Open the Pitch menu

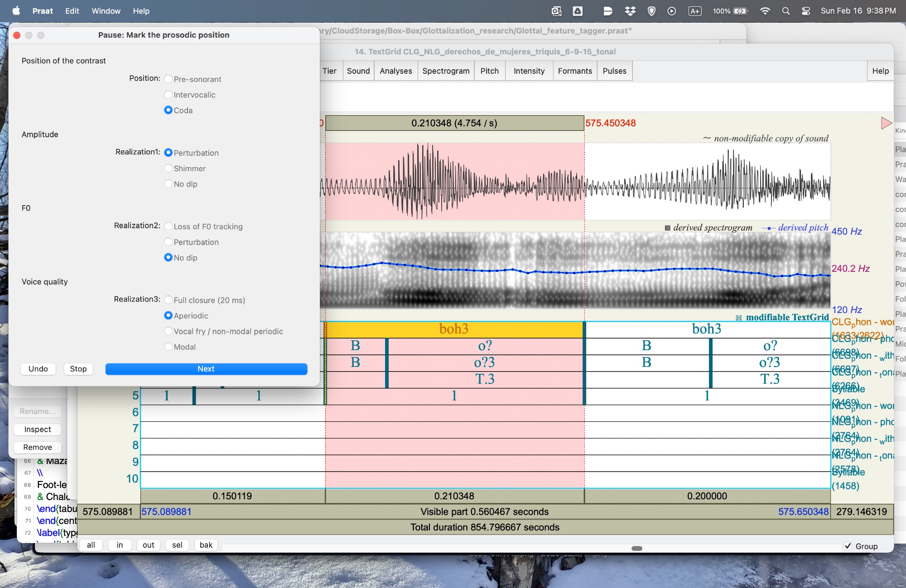point(489,71)
